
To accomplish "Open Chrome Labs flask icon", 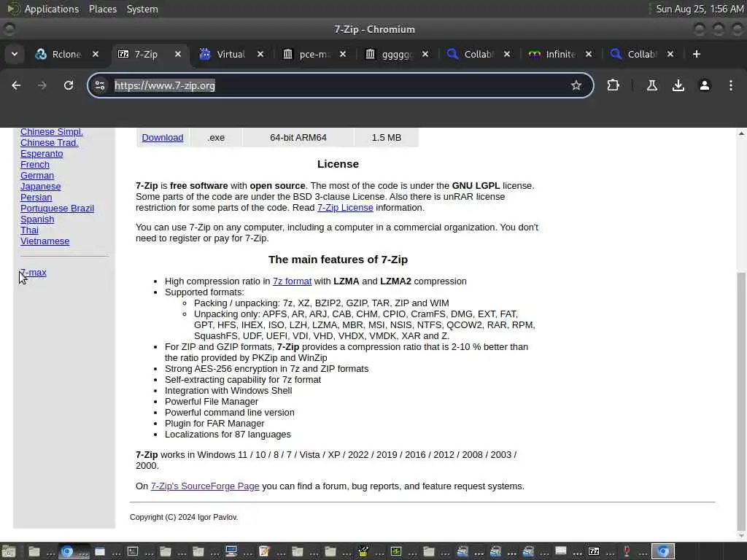I will pyautogui.click(x=651, y=85).
